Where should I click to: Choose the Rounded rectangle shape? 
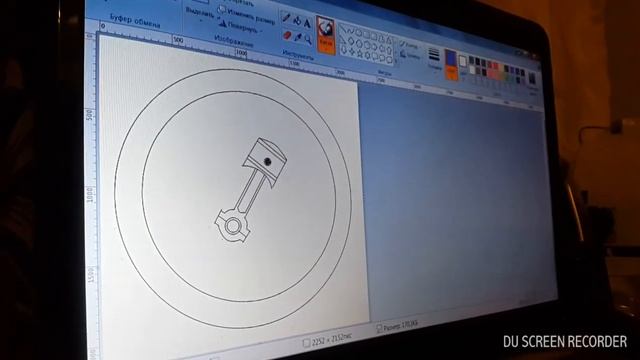(x=374, y=36)
